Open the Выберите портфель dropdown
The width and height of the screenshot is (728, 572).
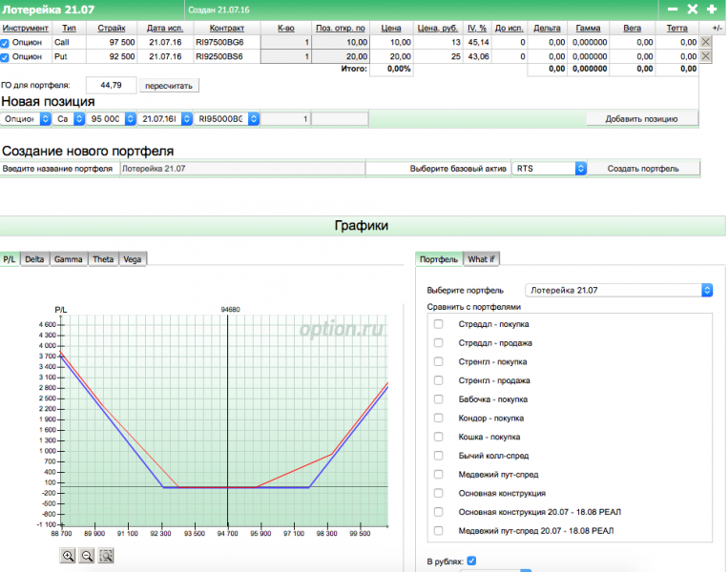point(619,290)
